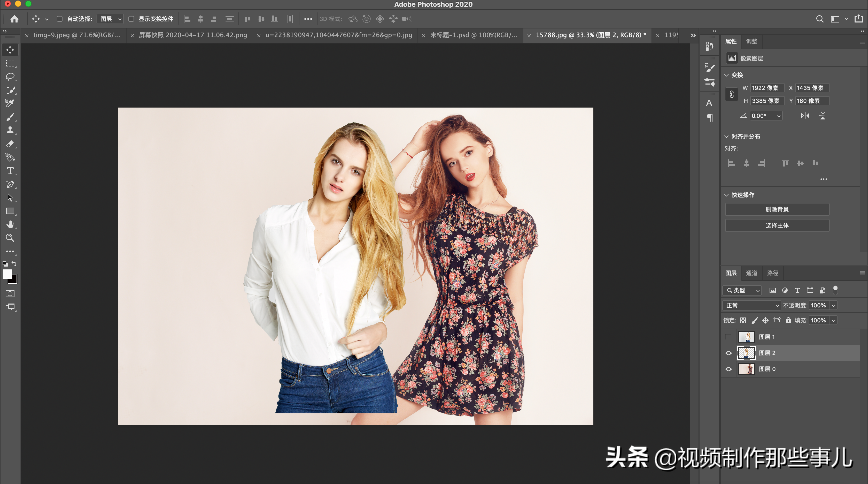
Task: Switch to the 屏幕快照 png document tab
Action: point(193,35)
